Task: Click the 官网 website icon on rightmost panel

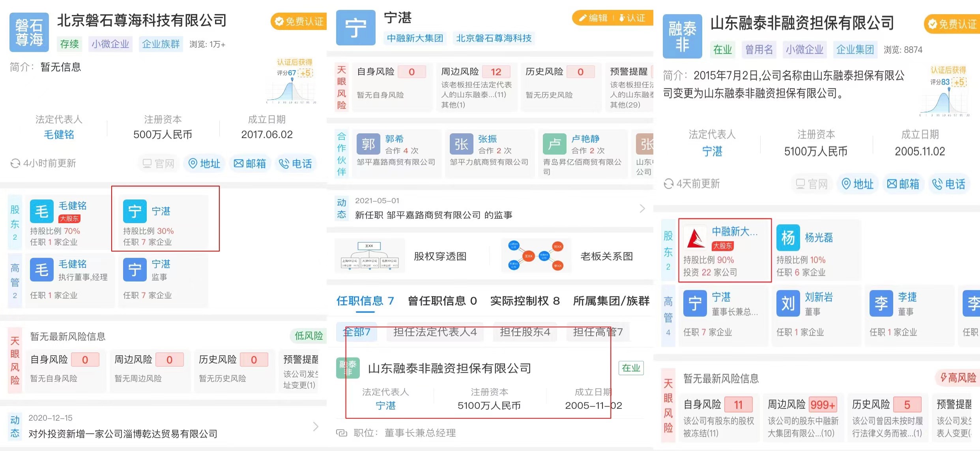Action: 812,184
